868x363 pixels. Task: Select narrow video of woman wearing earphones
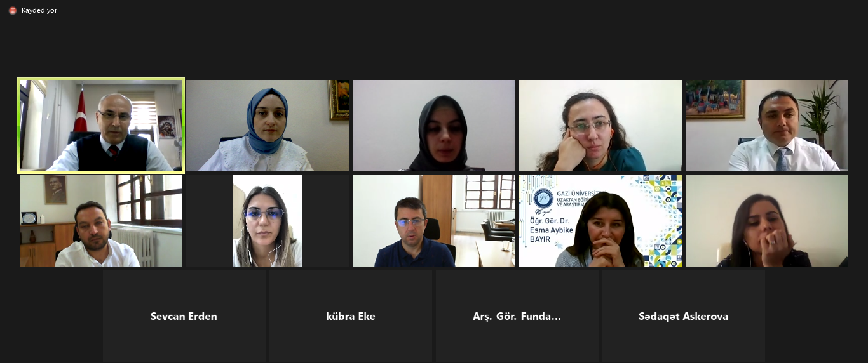tap(268, 221)
